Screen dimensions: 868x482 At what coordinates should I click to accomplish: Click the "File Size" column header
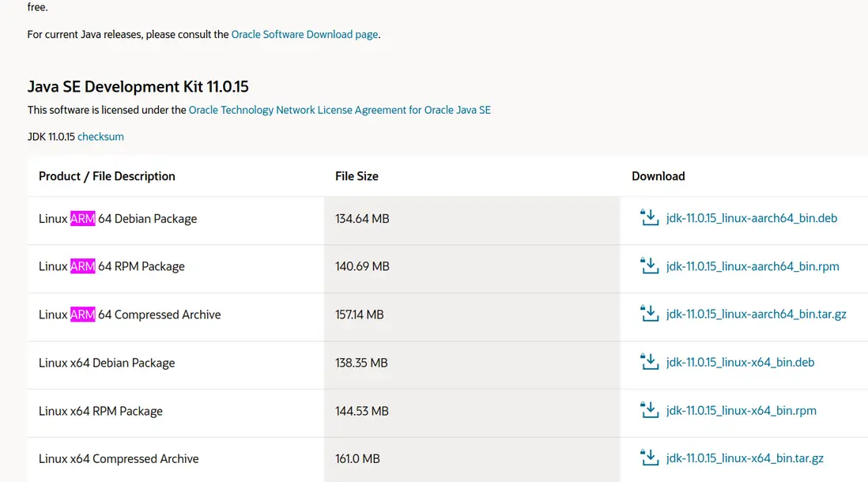pyautogui.click(x=357, y=176)
